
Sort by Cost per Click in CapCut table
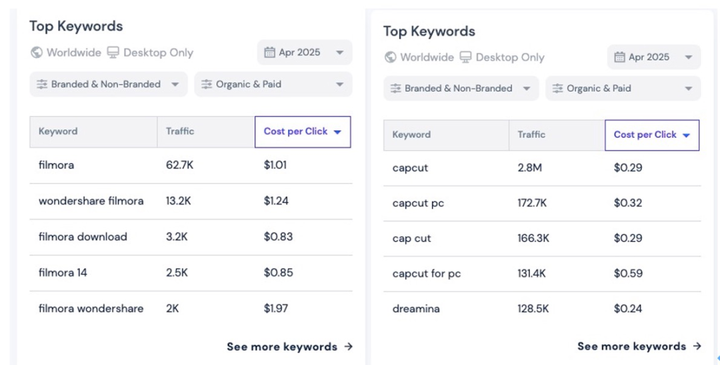[652, 135]
